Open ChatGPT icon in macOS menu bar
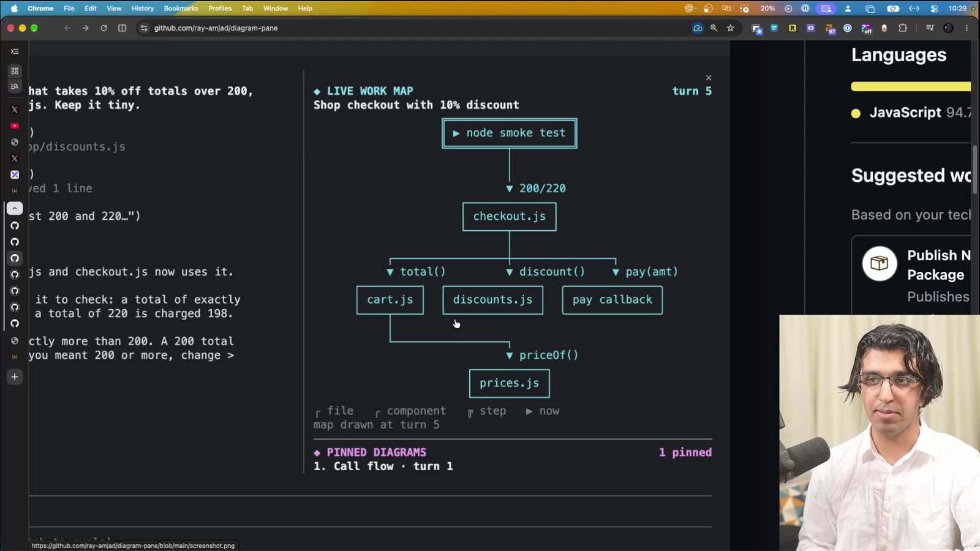Viewport: 980px width, 551px height. click(x=690, y=9)
